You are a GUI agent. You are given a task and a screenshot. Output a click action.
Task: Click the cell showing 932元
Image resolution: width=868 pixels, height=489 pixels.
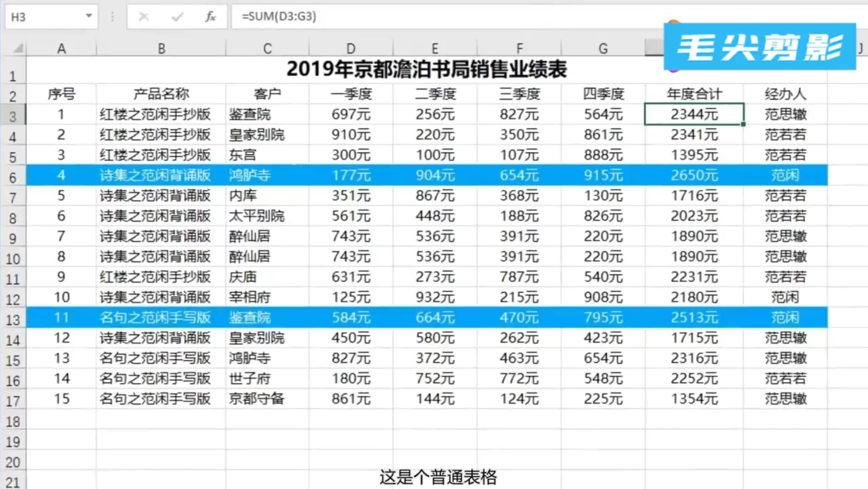pyautogui.click(x=434, y=297)
